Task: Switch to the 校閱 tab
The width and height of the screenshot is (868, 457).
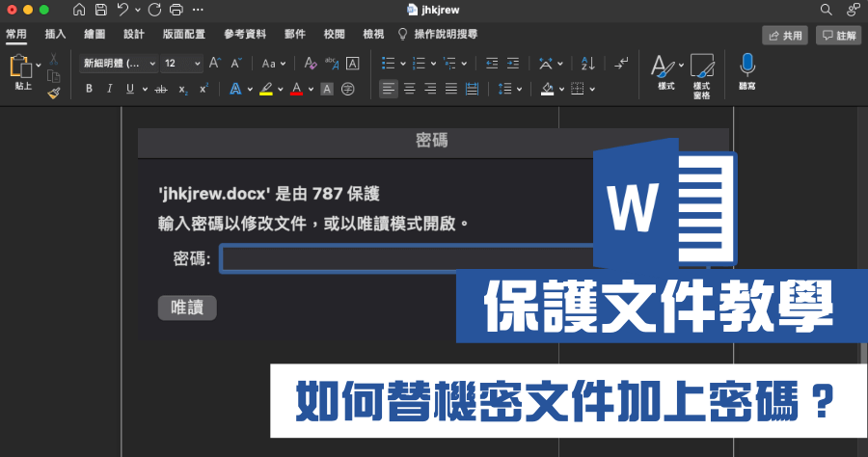Action: 335,35
